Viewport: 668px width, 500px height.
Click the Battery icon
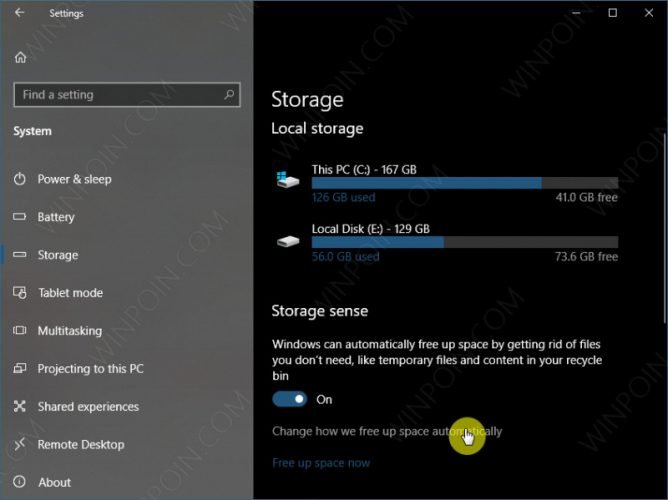19,217
